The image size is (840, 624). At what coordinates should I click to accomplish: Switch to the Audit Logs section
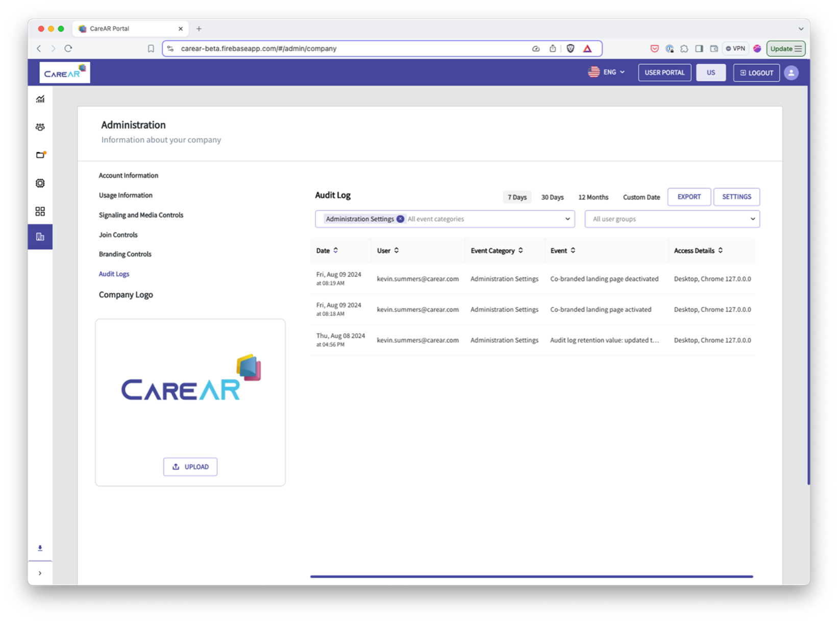point(114,274)
